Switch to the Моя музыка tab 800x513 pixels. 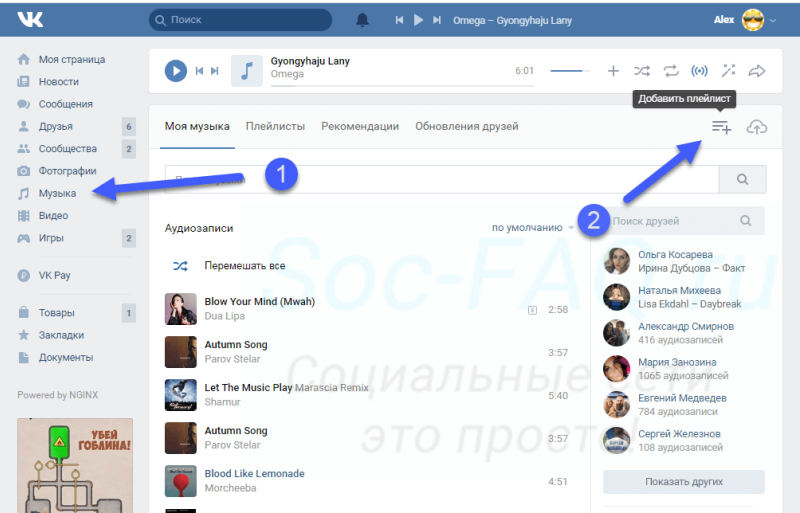pyautogui.click(x=197, y=127)
